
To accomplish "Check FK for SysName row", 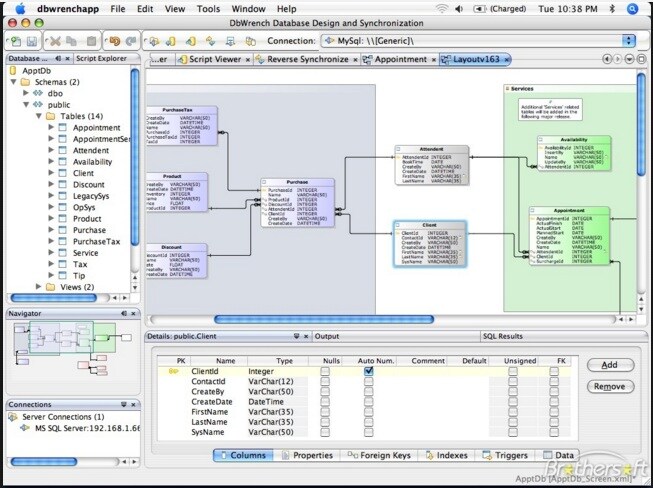I will click(554, 432).
